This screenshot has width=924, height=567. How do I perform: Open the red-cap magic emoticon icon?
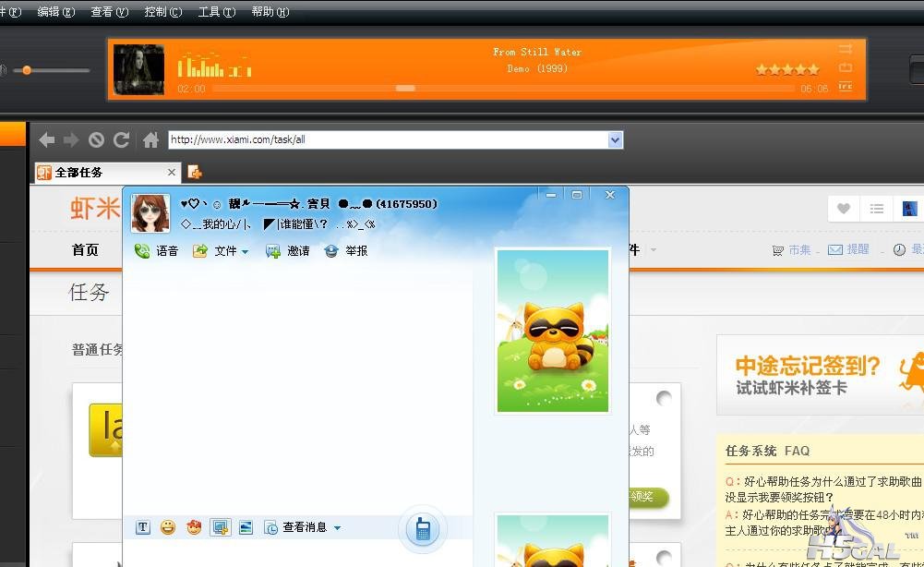pos(194,527)
